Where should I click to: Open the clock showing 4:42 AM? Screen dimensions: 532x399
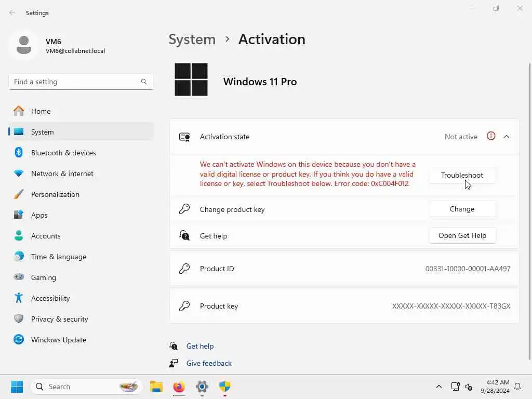point(495,387)
